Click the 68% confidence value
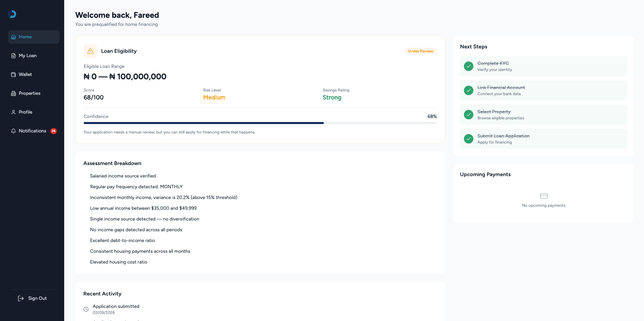644x321 pixels. point(432,117)
